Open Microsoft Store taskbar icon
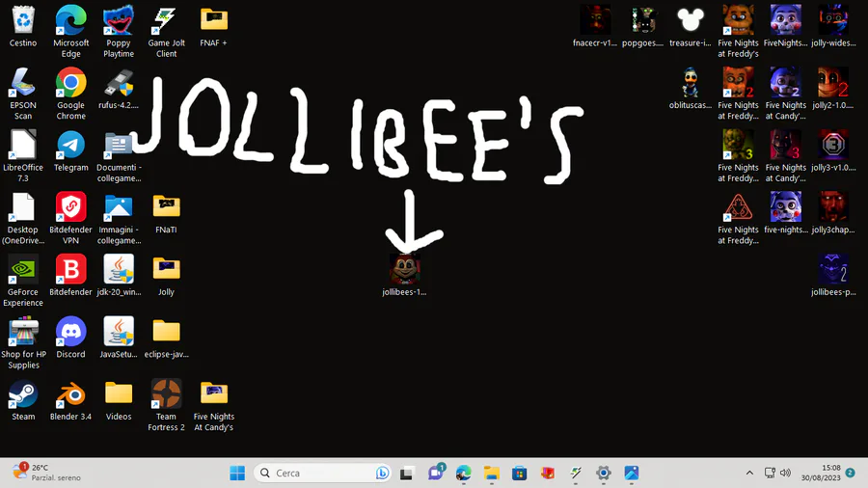The image size is (868, 488). [519, 474]
